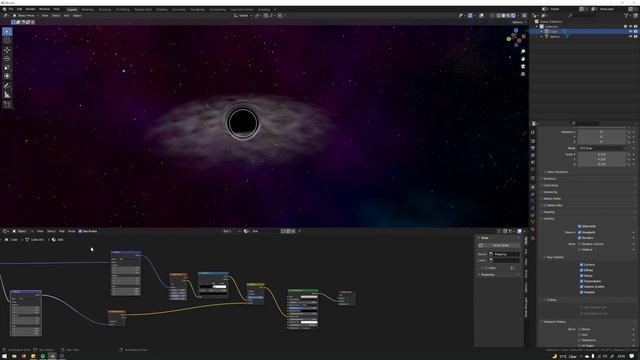This screenshot has width=640, height=360.
Task: Collapse the Viewport Display panel
Action: tap(554, 322)
